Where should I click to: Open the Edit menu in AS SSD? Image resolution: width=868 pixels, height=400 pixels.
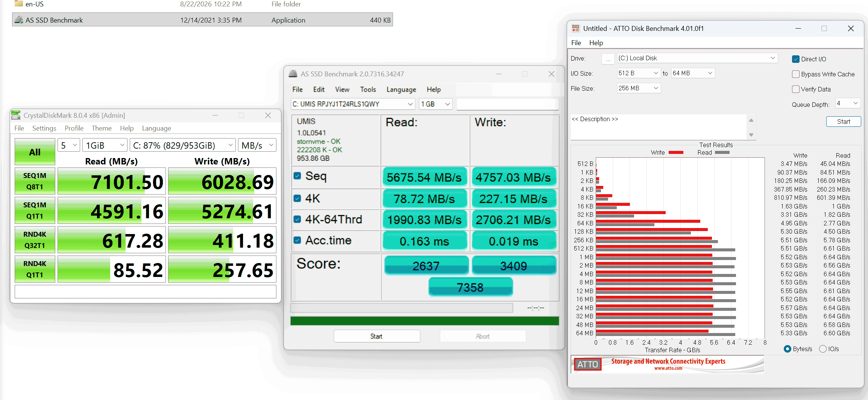[319, 90]
